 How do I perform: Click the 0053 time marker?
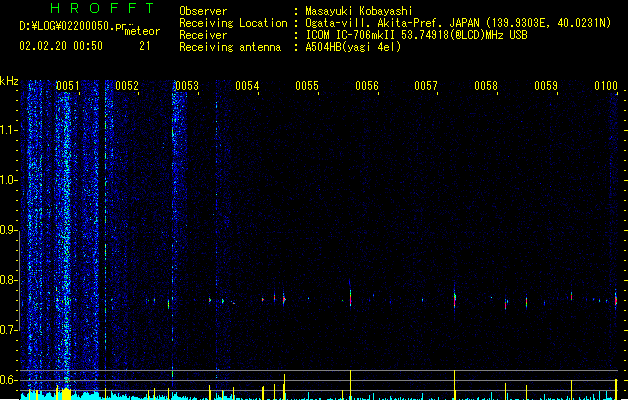[x=187, y=86]
